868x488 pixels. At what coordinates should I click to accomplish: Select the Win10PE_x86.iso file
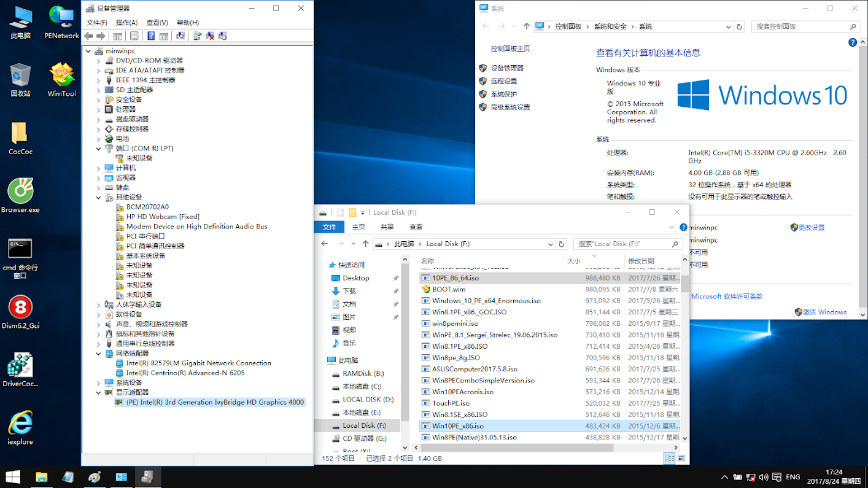click(x=551, y=426)
